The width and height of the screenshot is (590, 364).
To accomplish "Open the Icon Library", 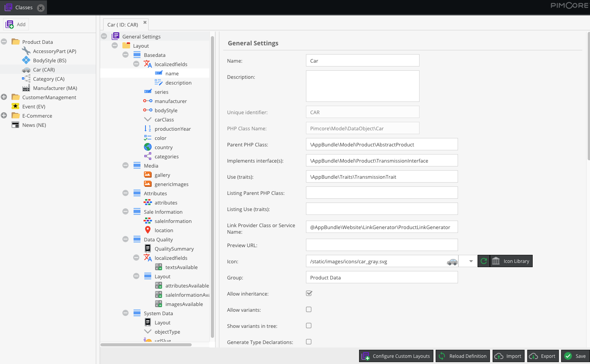I will click(x=511, y=261).
